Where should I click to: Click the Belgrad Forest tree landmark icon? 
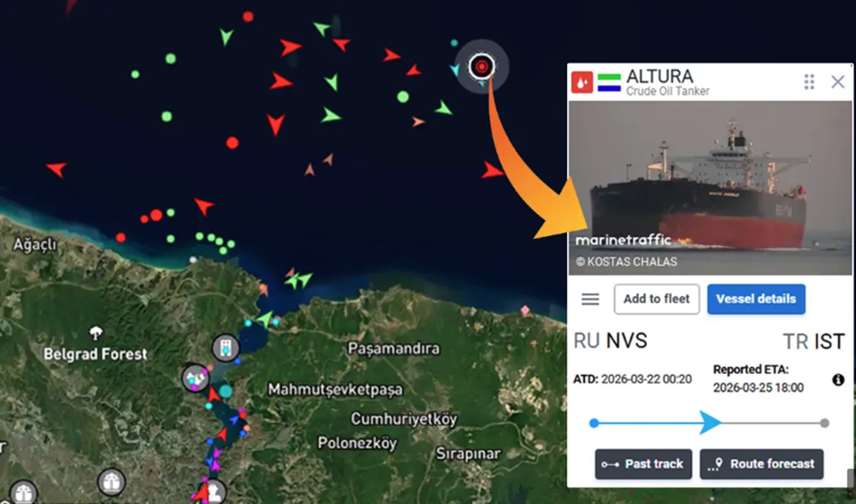point(96,332)
